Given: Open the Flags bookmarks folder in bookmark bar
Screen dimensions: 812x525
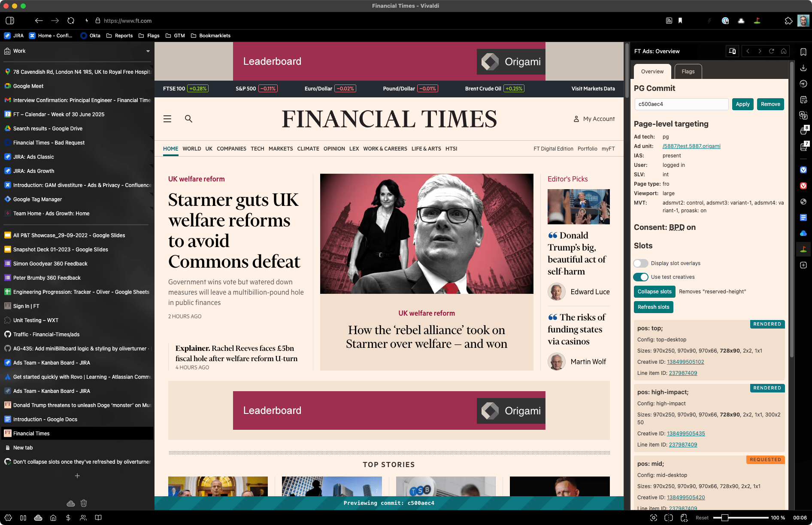Looking at the screenshot, I should (x=149, y=36).
